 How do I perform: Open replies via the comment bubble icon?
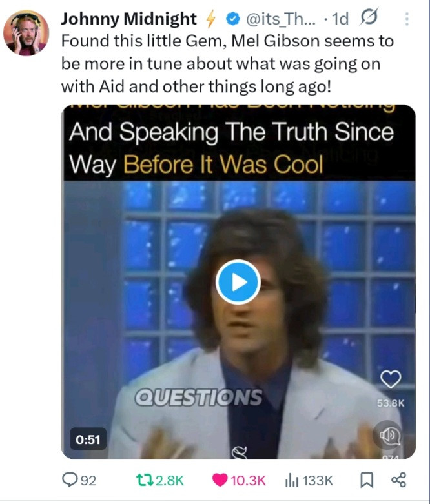(68, 480)
